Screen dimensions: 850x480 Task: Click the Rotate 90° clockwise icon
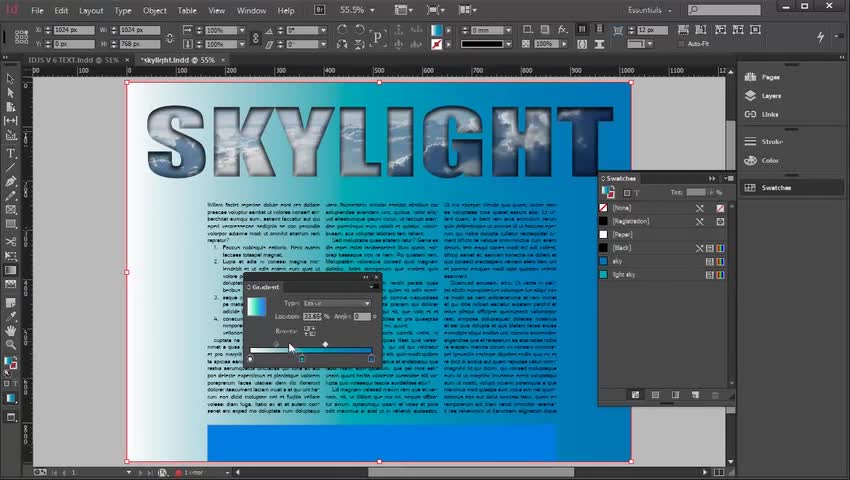(x=342, y=30)
